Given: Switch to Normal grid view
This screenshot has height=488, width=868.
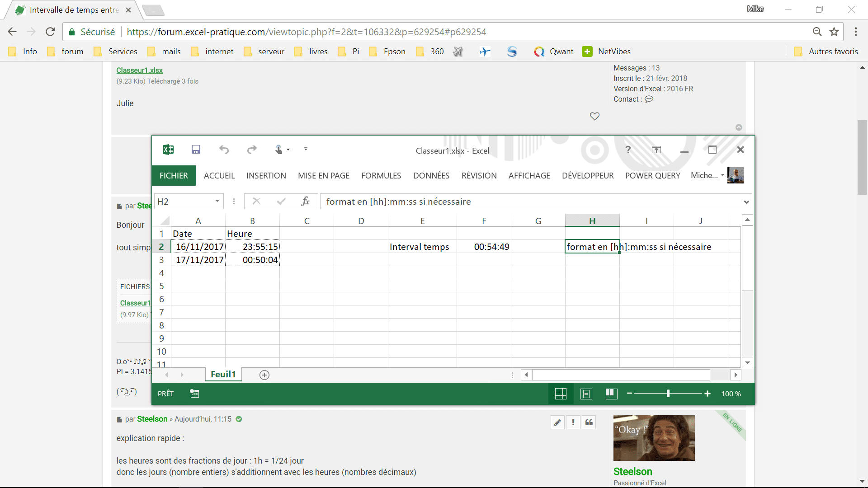Looking at the screenshot, I should [x=561, y=394].
